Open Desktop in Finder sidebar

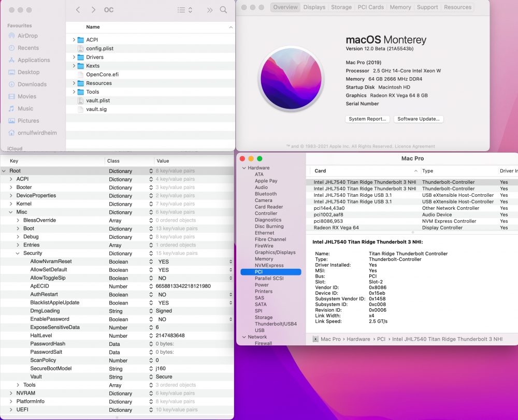24,72
